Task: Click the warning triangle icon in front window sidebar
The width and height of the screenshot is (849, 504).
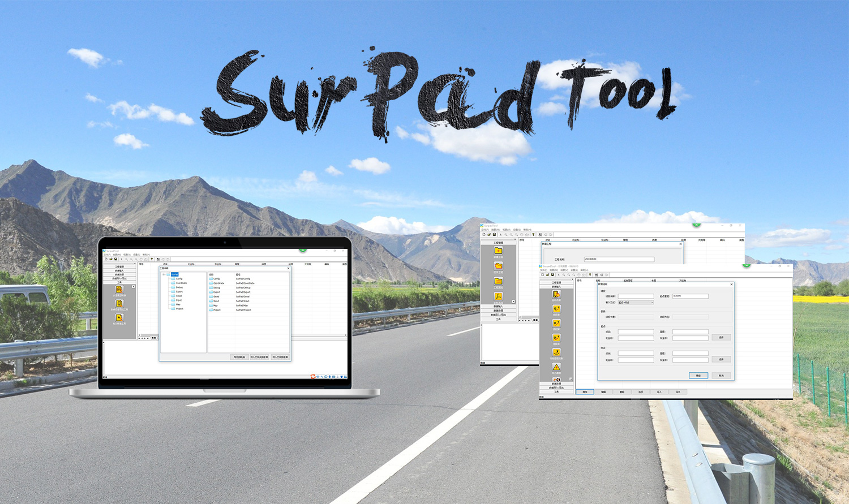Action: [x=556, y=367]
